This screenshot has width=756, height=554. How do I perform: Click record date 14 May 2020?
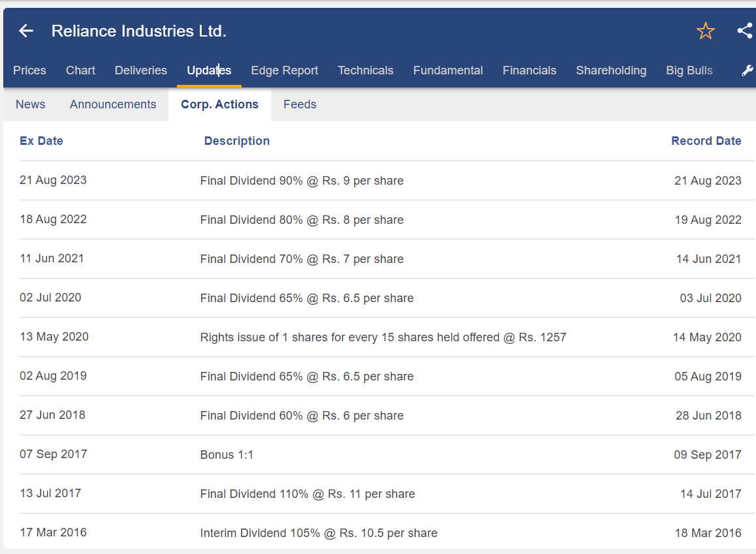click(707, 337)
